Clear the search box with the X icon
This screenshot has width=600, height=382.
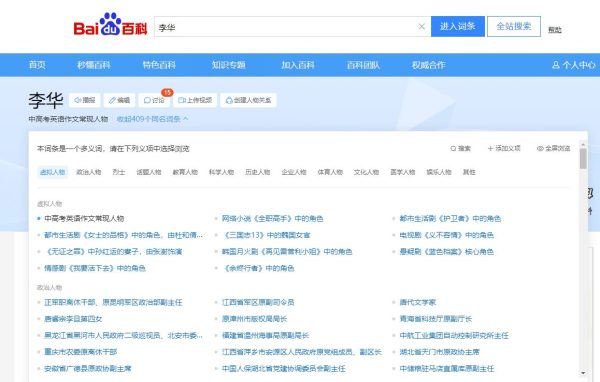point(421,26)
